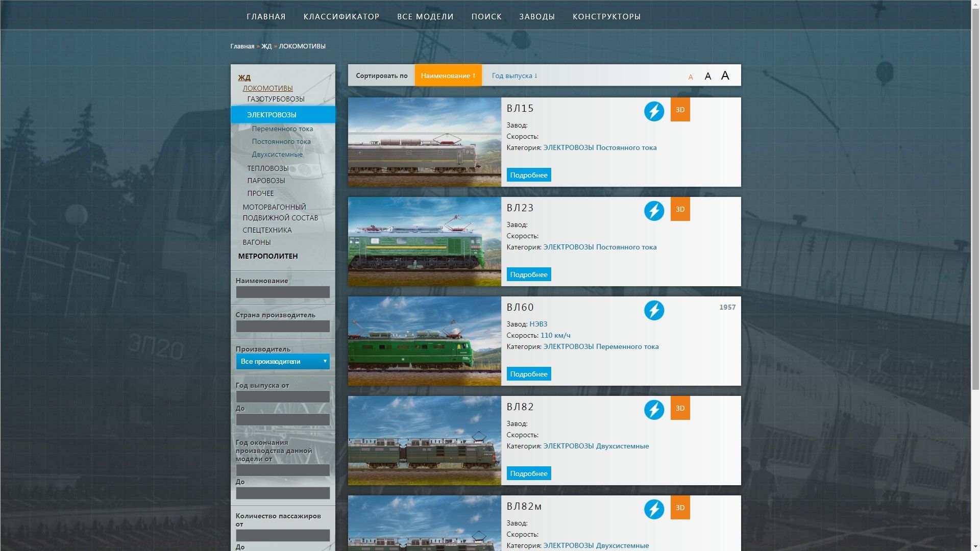Open ЗАВОДЫ in top menu
980x551 pixels.
coord(537,16)
